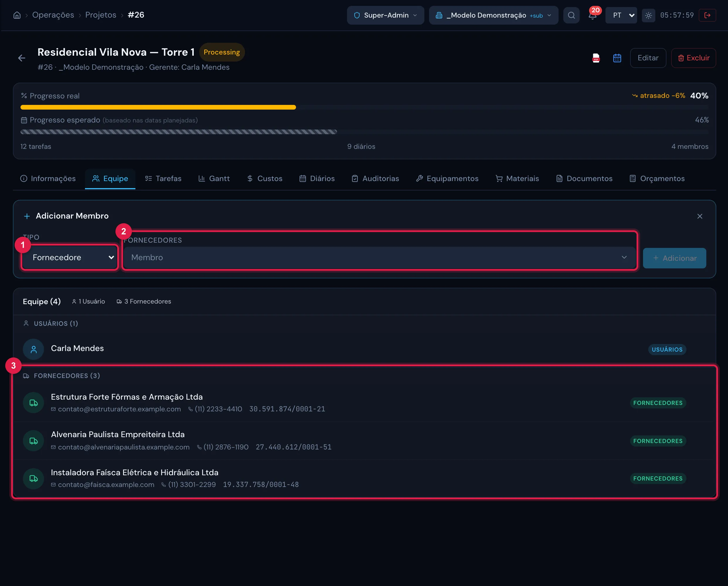728x586 pixels.
Task: Open the Equipamentos tab
Action: [x=448, y=178]
